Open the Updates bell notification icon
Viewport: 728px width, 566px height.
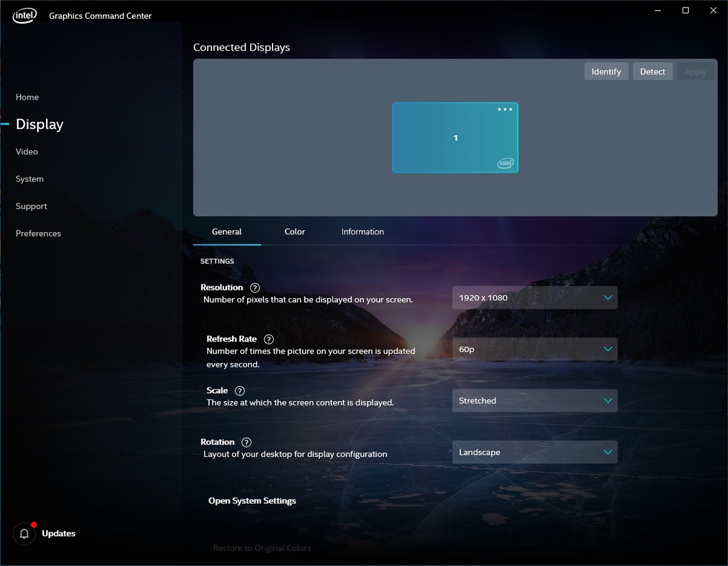[24, 534]
